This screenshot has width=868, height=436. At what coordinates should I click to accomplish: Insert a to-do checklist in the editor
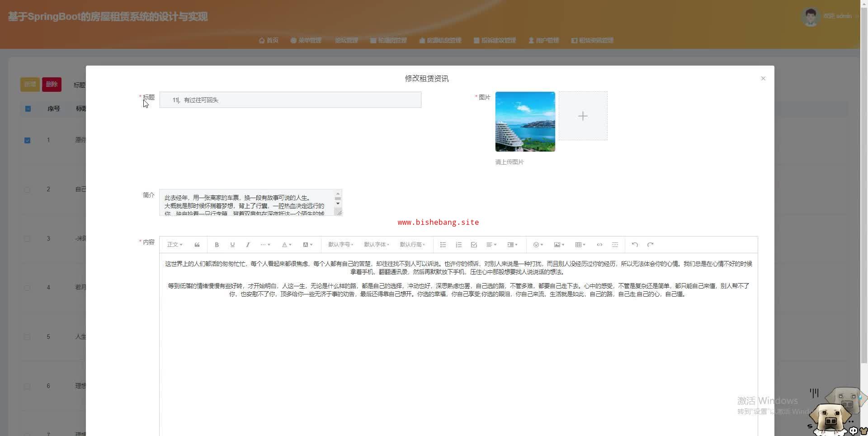point(474,245)
